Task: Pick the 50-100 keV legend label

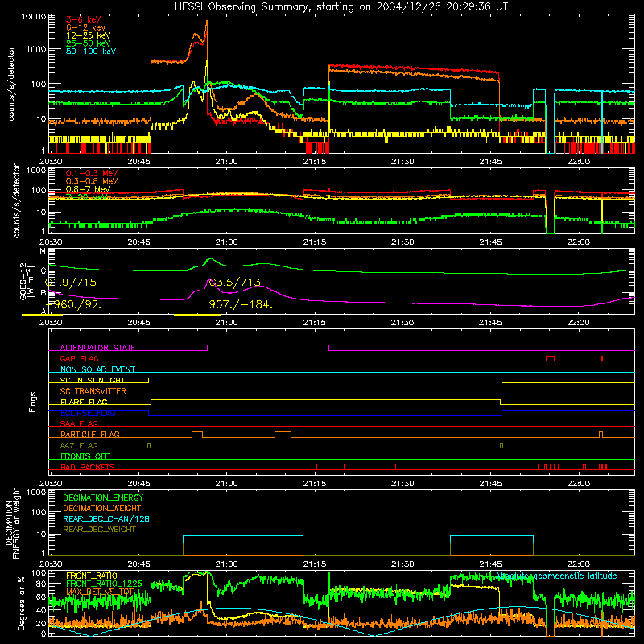Action: (x=91, y=52)
